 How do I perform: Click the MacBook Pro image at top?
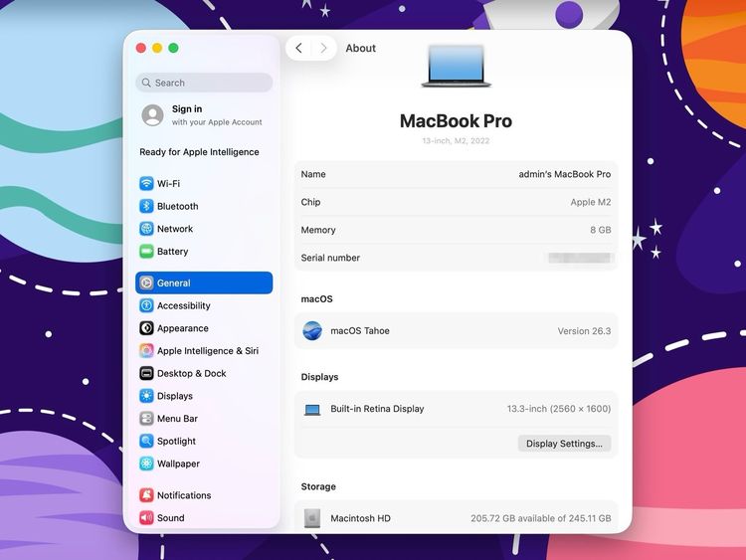coord(456,66)
